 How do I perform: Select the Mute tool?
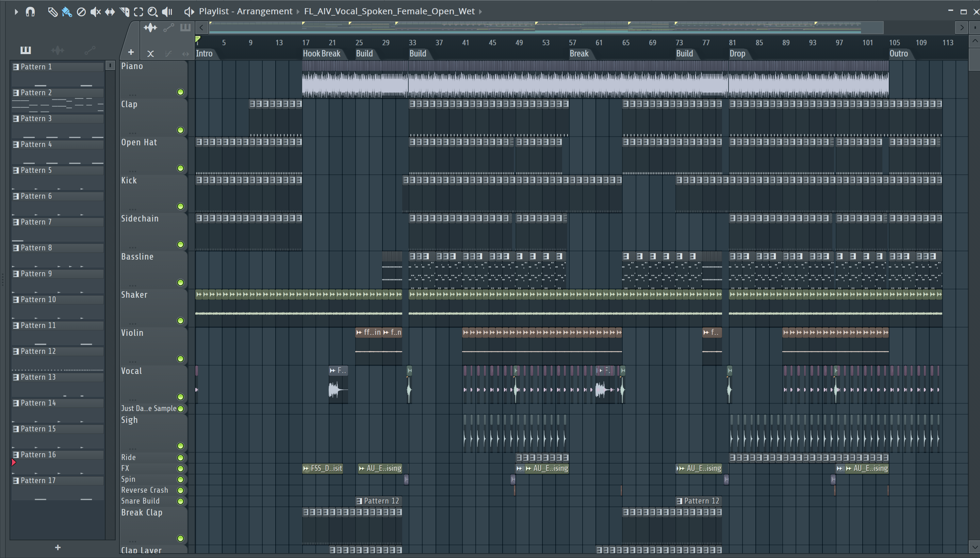point(95,12)
